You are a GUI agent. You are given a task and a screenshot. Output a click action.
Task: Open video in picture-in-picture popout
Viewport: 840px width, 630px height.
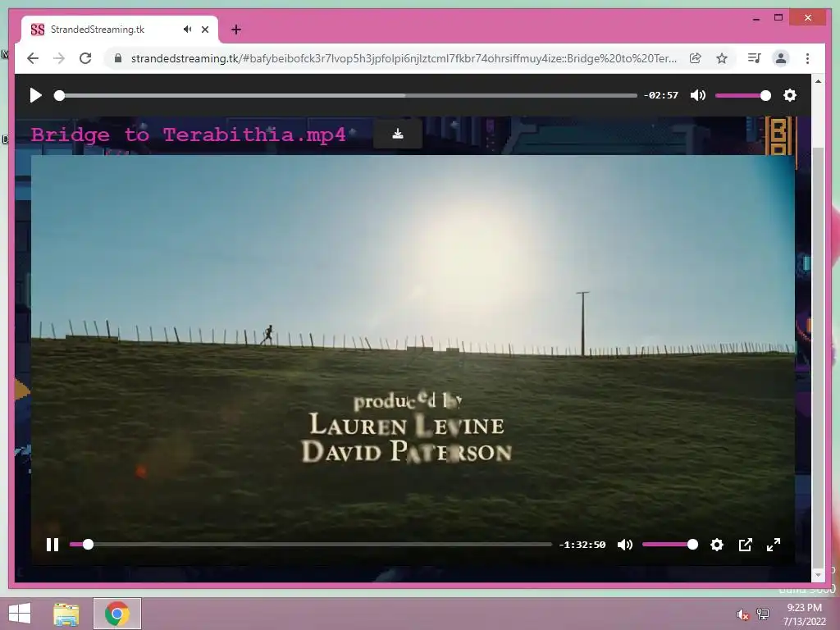click(745, 545)
